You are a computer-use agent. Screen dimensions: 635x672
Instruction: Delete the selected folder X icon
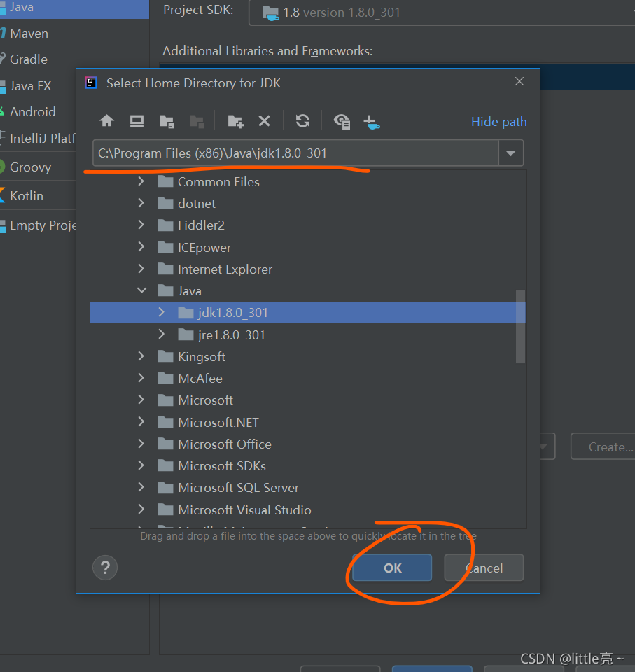pos(264,121)
